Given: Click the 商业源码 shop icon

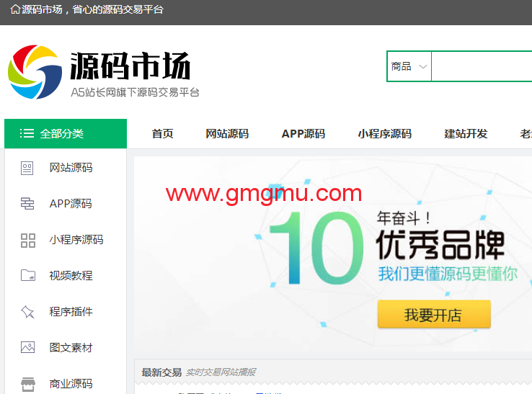Looking at the screenshot, I should click(x=28, y=385).
